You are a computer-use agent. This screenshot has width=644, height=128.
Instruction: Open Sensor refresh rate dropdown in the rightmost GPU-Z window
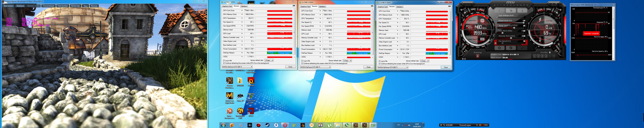(425, 61)
